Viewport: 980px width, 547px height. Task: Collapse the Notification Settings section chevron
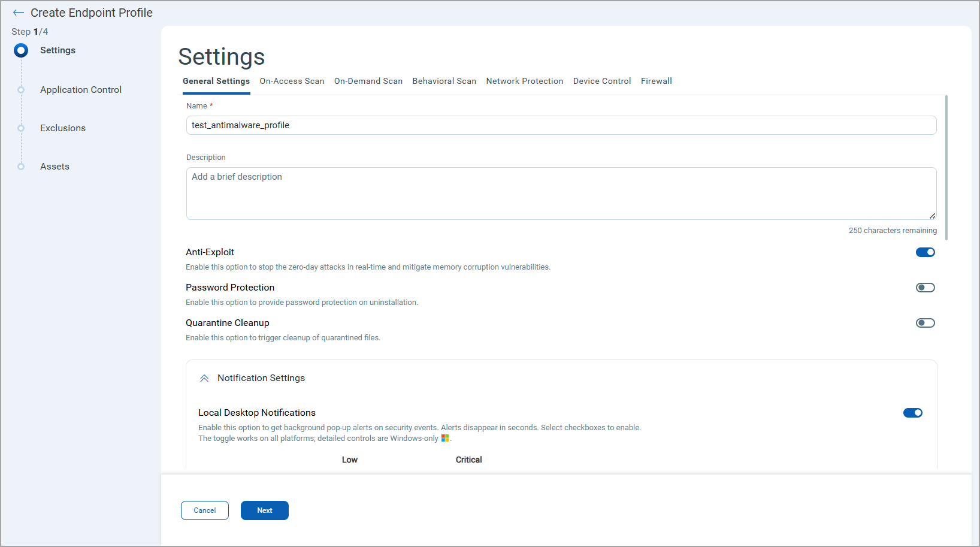coord(204,378)
